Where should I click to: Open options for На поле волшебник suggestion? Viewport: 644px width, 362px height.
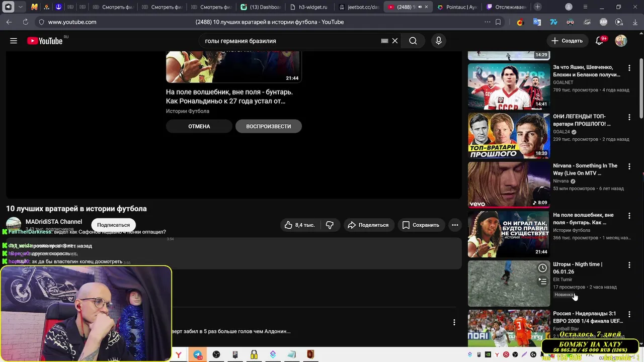click(629, 216)
